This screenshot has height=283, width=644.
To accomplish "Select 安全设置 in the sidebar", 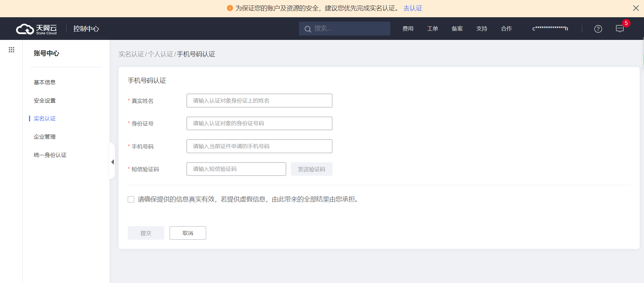I will pos(45,100).
